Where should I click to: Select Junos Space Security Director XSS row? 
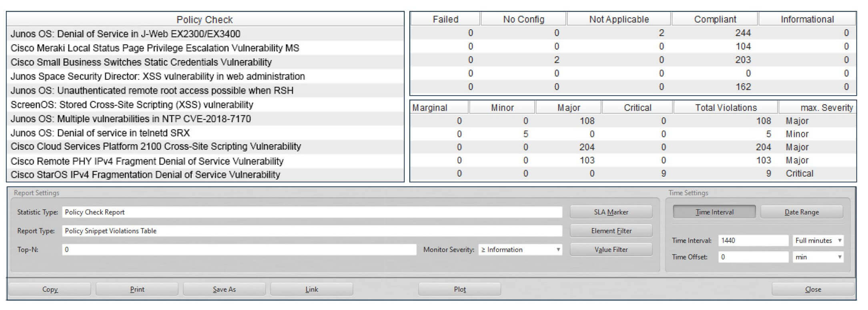tap(205, 76)
